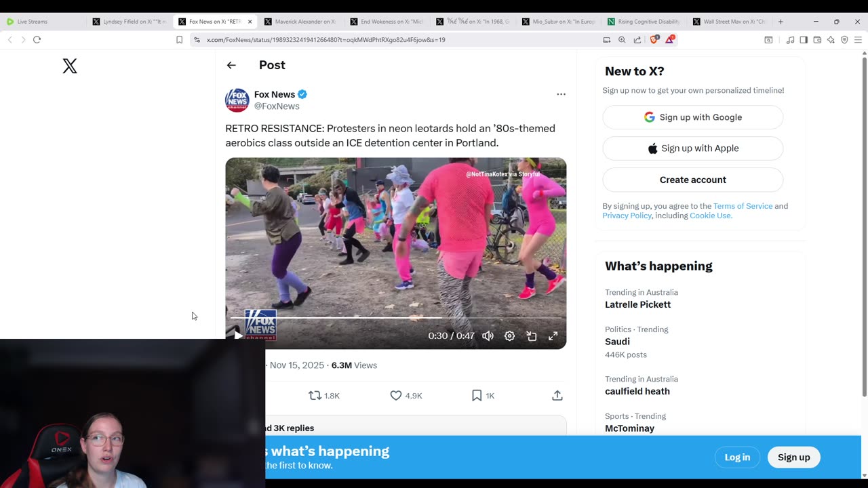Viewport: 868px width, 488px height.
Task: Click the blue verified badge next to Fox News
Action: coord(302,94)
